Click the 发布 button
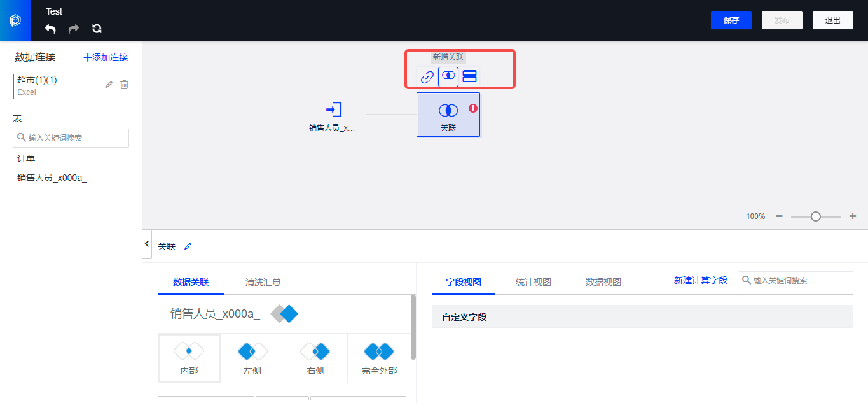The height and width of the screenshot is (417, 868). [782, 20]
